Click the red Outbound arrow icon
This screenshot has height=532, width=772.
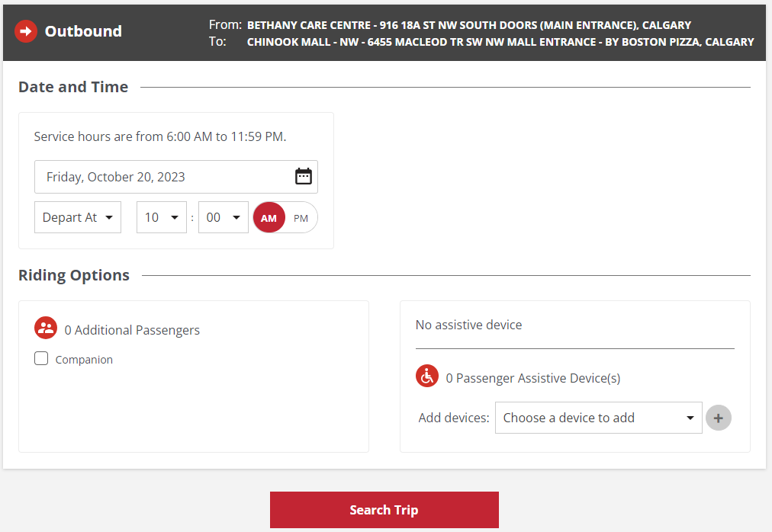point(26,31)
